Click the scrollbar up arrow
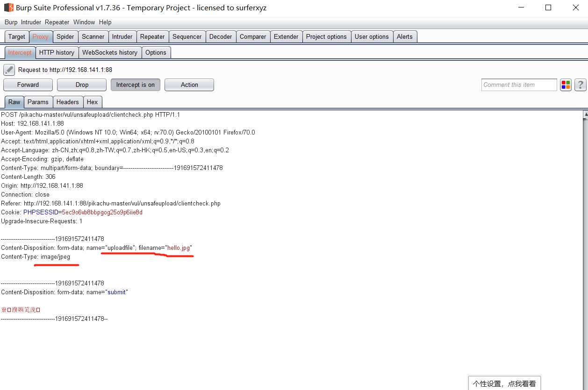The image size is (588, 390). click(x=585, y=114)
